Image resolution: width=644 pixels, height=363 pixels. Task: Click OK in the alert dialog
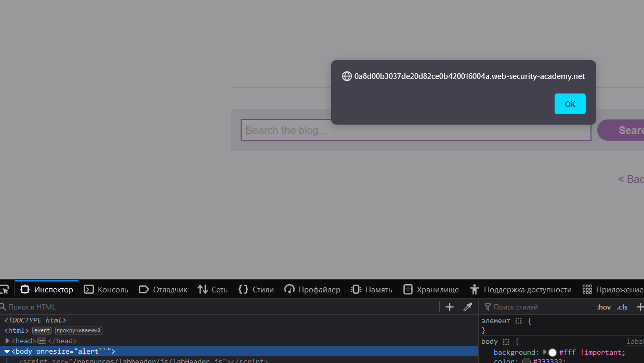tap(570, 104)
